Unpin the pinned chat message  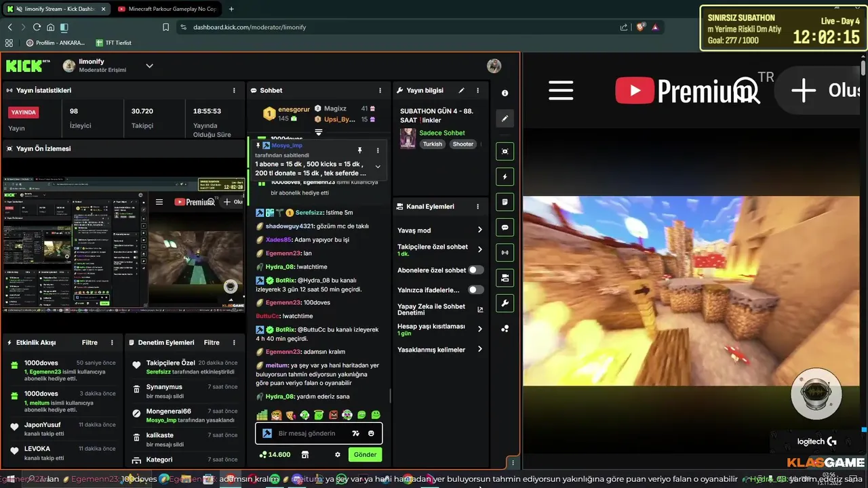[360, 150]
